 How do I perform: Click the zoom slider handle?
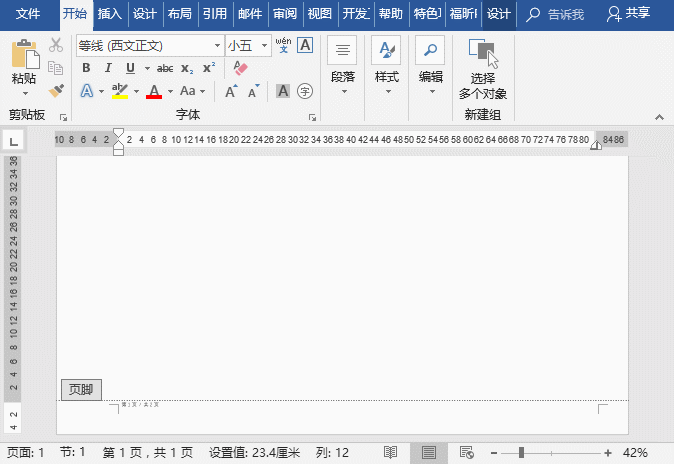521,452
